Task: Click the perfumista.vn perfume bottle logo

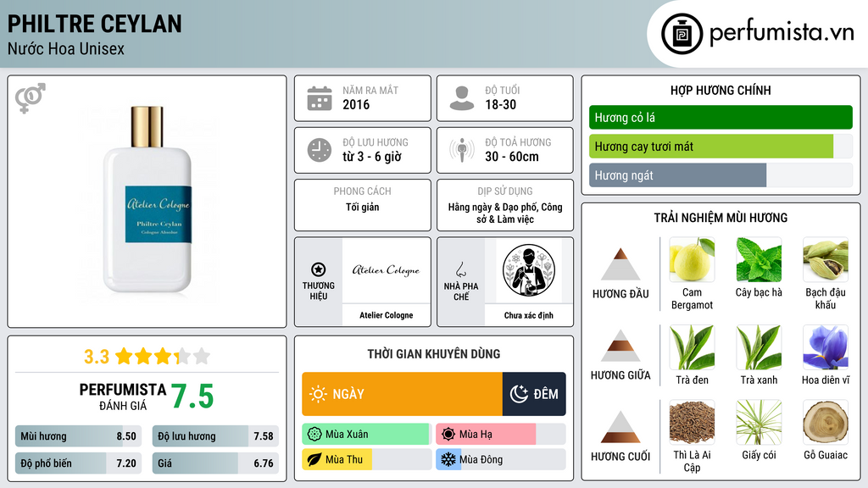Action: coord(682,34)
